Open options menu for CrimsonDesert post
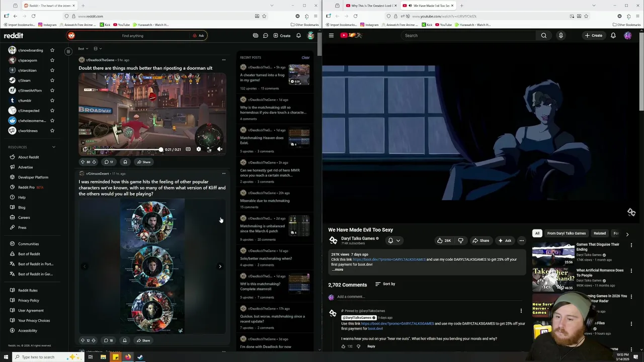This screenshot has width=644, height=362. (x=224, y=173)
